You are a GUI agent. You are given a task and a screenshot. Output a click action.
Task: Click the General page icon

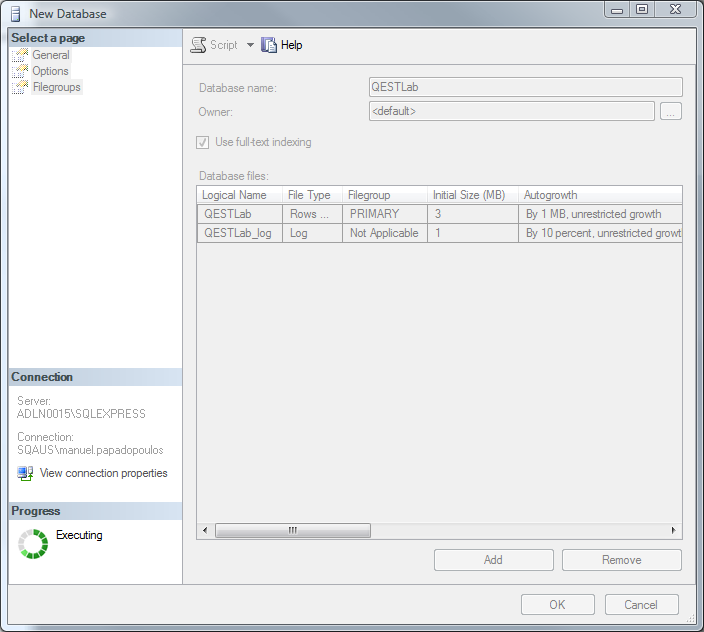click(20, 55)
